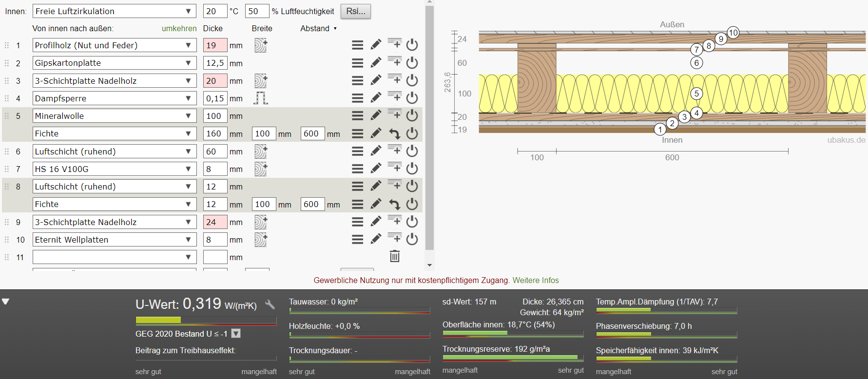Collapse the results panel with white triangle
The height and width of the screenshot is (379, 868).
click(6, 302)
